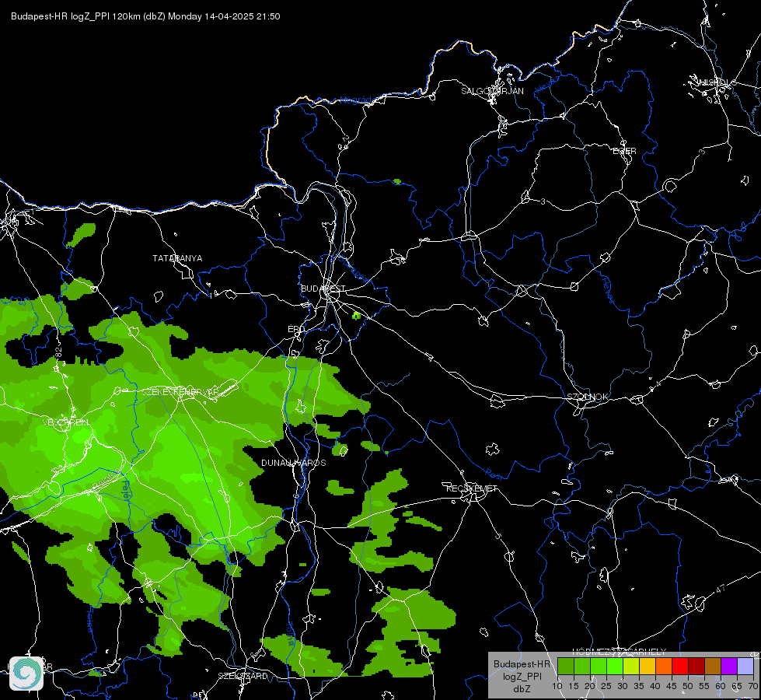This screenshot has width=761, height=700.
Task: Click the SALGOTARJAN city label
Action: 492,91
